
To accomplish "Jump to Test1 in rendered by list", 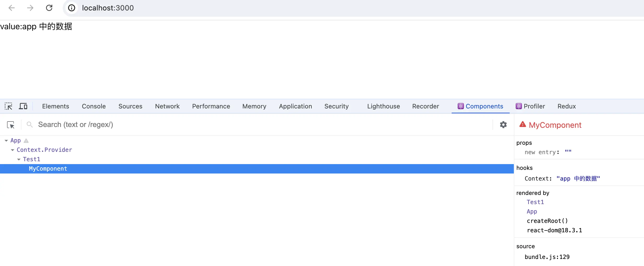I will click(535, 202).
